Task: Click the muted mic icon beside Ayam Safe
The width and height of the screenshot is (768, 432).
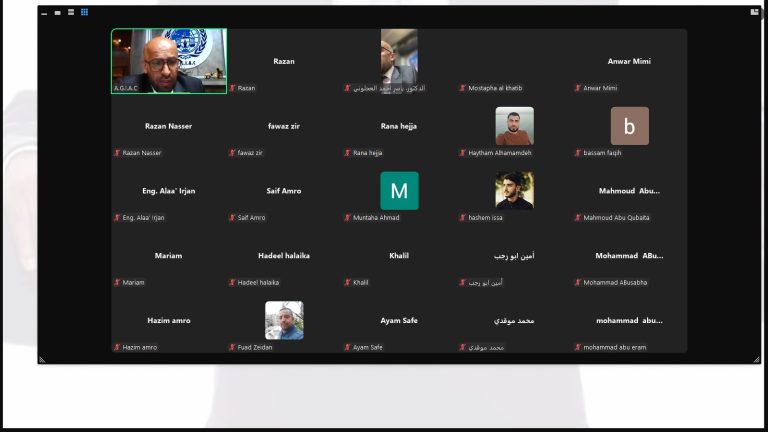Action: click(348, 347)
